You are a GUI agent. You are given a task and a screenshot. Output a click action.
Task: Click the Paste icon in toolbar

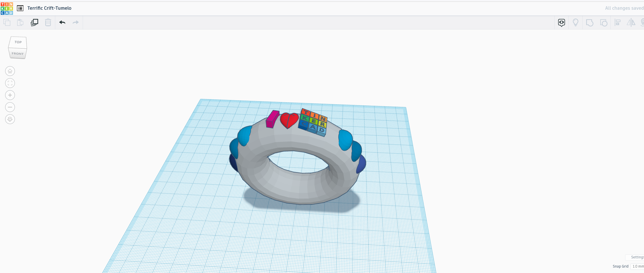coord(20,22)
